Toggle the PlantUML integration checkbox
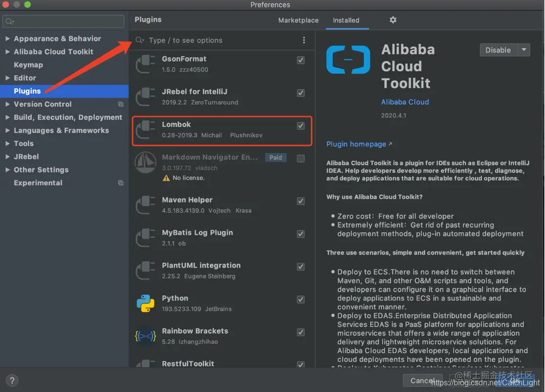 (x=301, y=267)
